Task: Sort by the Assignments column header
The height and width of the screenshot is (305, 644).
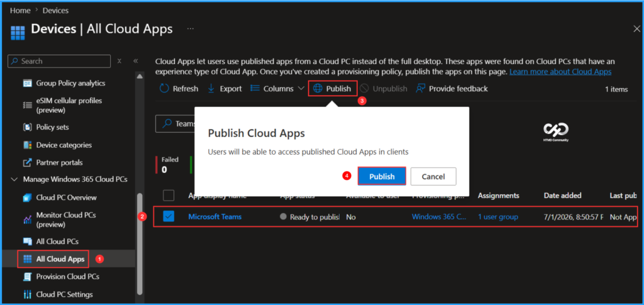Action: [x=498, y=196]
